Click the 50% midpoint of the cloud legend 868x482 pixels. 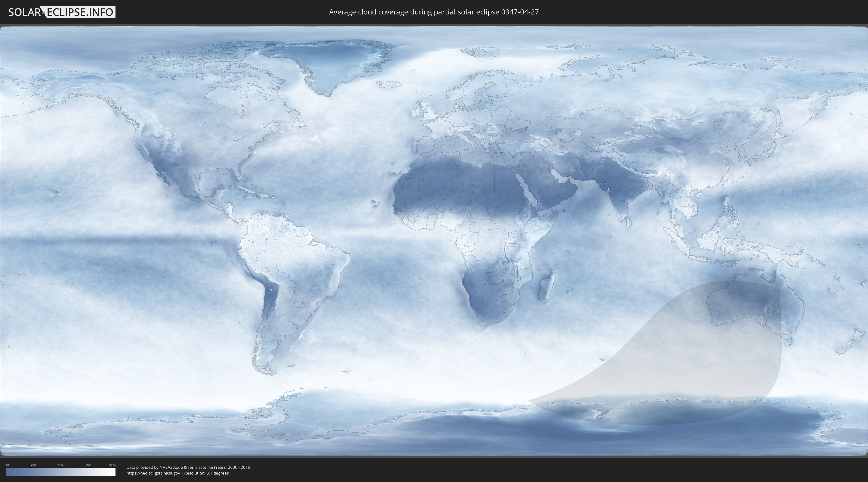tap(61, 472)
